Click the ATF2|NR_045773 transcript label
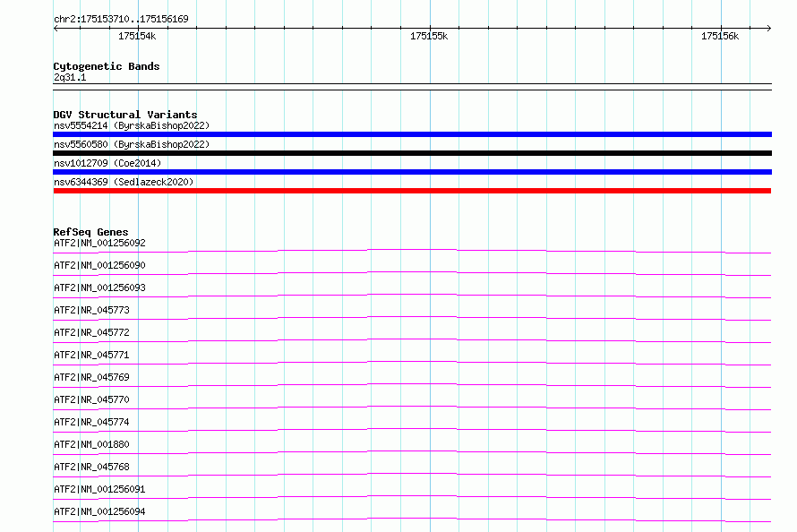The height and width of the screenshot is (532, 797). [x=91, y=310]
